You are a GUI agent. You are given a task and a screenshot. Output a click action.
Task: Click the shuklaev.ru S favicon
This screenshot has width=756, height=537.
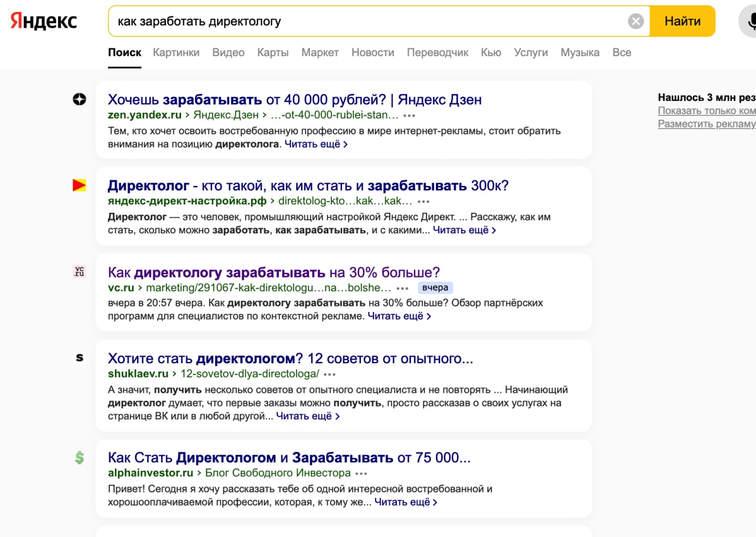79,357
